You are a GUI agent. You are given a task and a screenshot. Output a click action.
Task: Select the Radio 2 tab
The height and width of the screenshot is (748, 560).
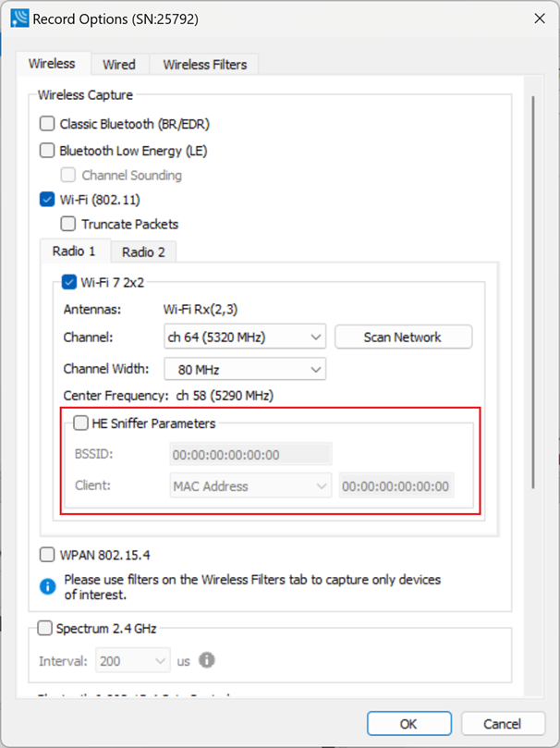143,251
